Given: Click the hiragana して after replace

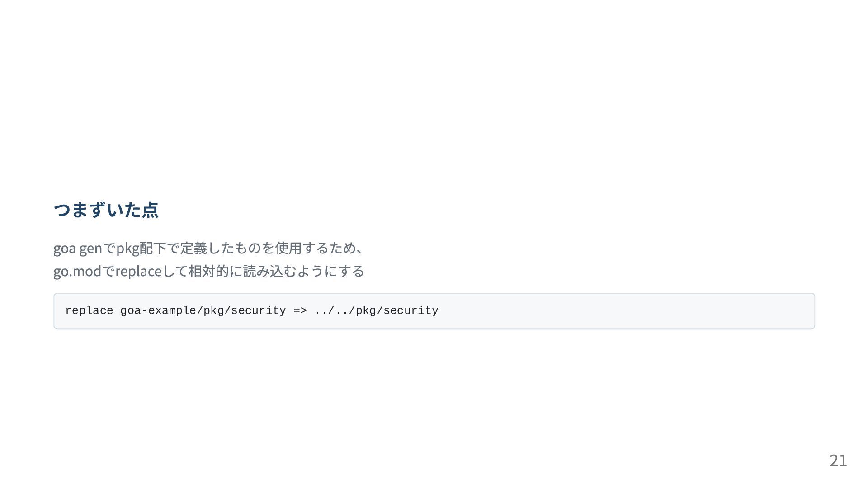Looking at the screenshot, I should click(175, 271).
